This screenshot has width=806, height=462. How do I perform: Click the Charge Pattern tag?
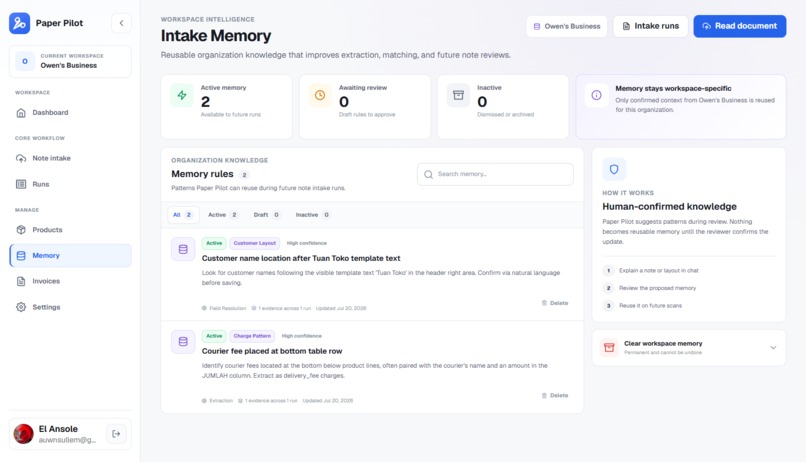click(252, 336)
